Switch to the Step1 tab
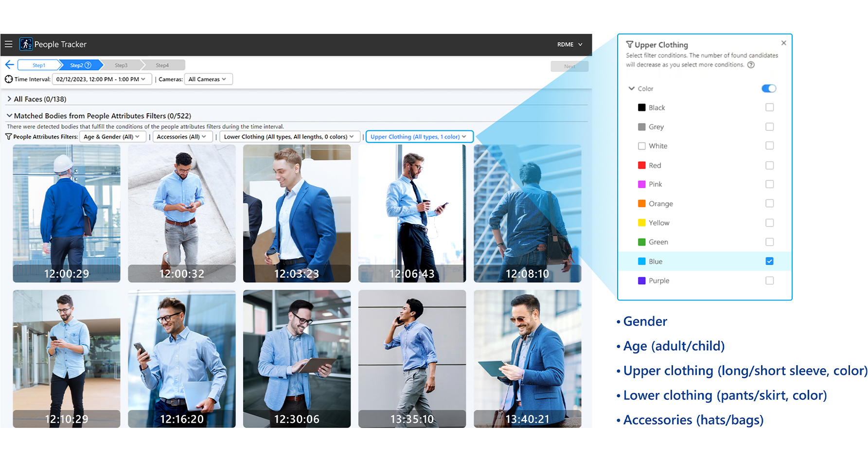 pyautogui.click(x=38, y=65)
